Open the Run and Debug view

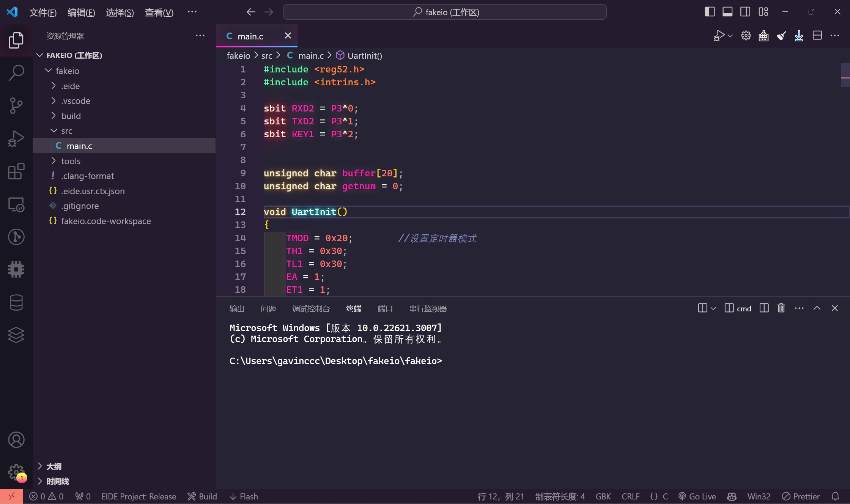pos(16,138)
